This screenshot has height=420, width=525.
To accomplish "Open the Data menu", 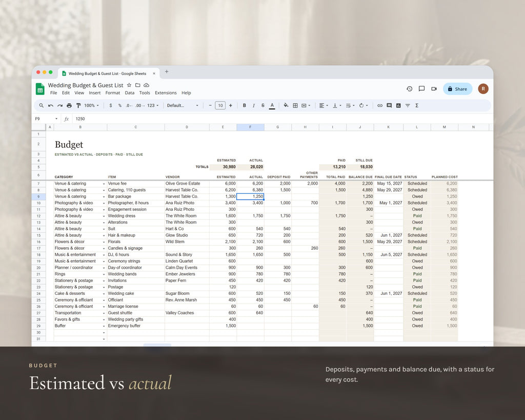I will (130, 93).
